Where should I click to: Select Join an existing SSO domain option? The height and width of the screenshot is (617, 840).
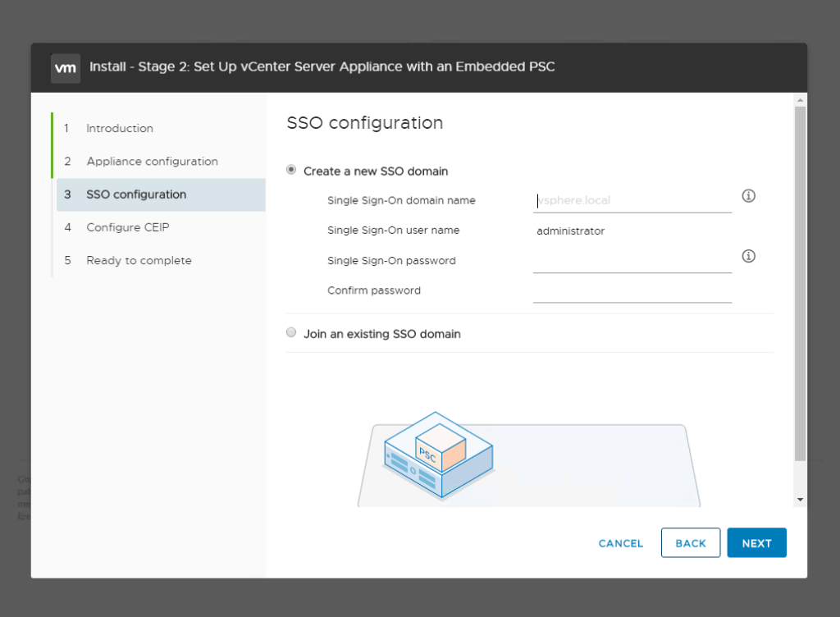tap(291, 332)
